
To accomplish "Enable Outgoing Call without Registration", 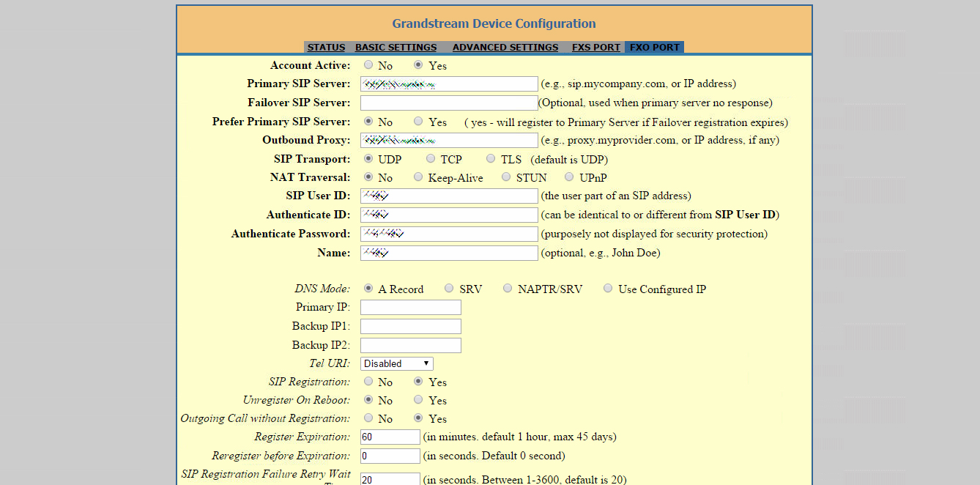I will click(418, 418).
